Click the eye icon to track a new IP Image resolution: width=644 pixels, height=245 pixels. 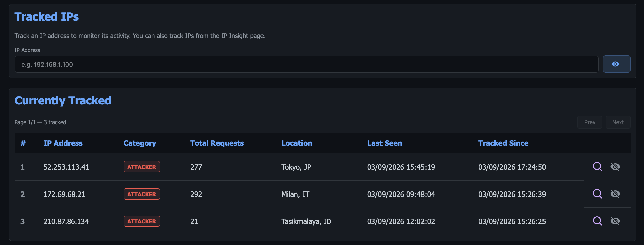click(616, 64)
